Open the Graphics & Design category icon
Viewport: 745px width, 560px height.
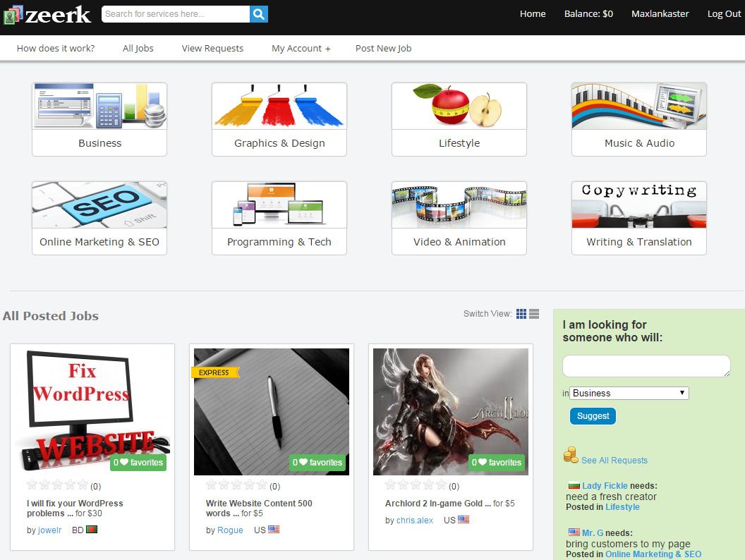pos(279,106)
